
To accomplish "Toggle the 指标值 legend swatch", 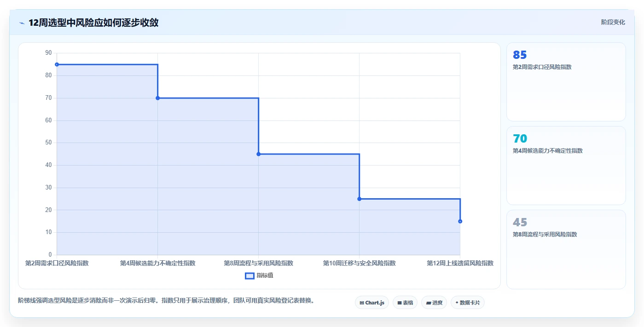I will [x=249, y=275].
